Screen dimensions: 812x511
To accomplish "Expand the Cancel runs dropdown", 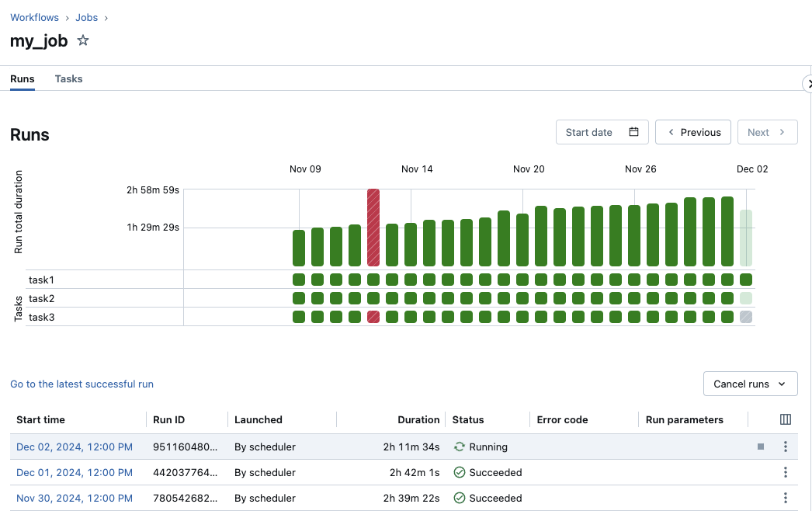I will pyautogui.click(x=750, y=384).
